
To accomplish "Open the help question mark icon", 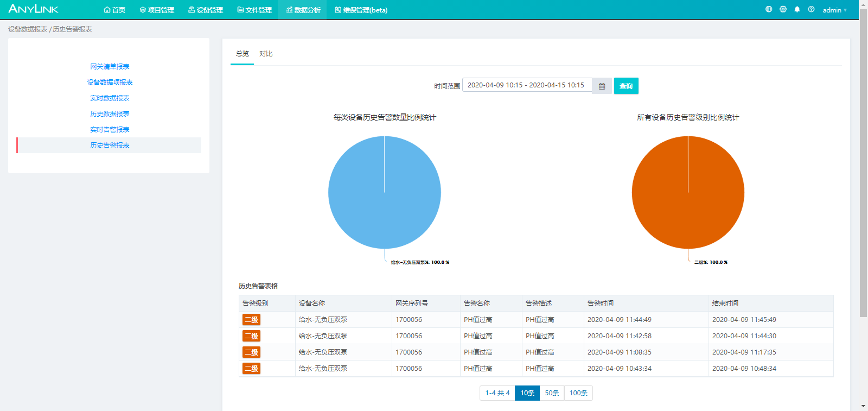I will click(811, 9).
